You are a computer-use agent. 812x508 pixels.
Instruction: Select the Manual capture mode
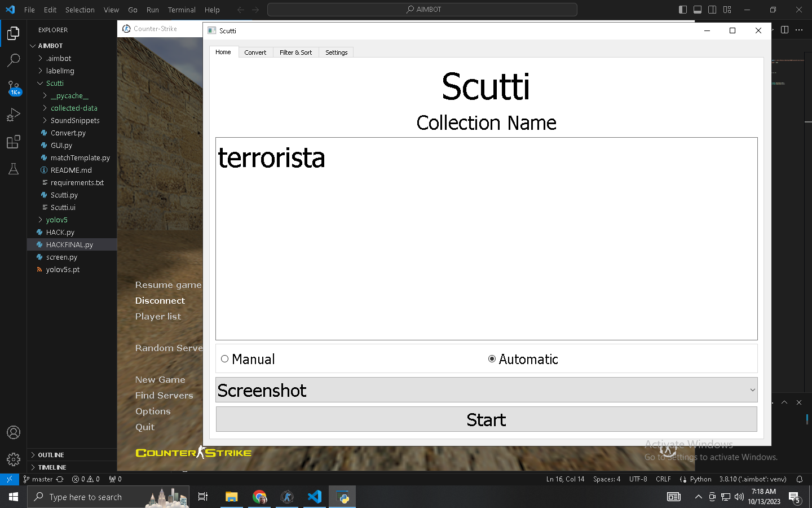point(224,358)
